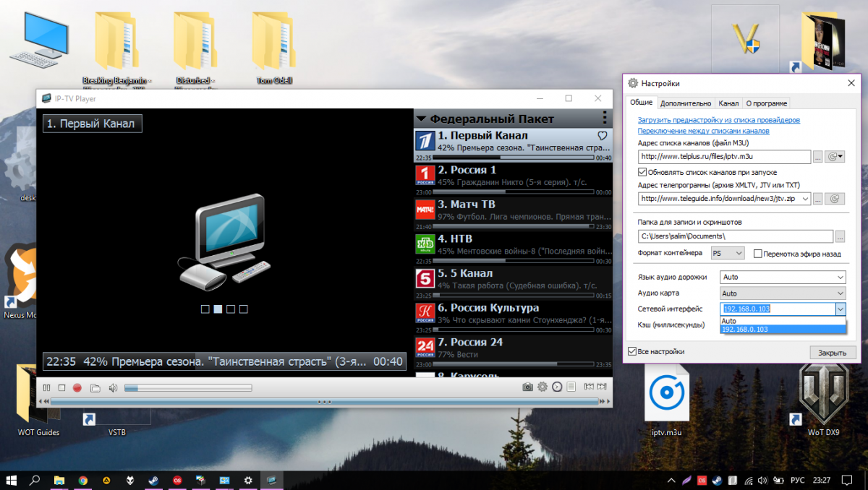Switch input language from РУС in the tray
This screenshot has width=868, height=490.
797,480
